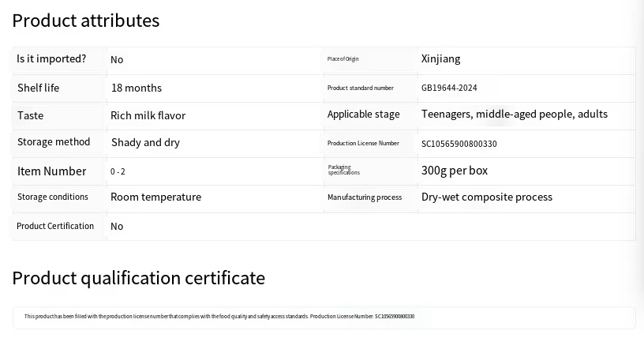Click the Shady and dry storage value
The image size is (644, 342).
(x=145, y=143)
